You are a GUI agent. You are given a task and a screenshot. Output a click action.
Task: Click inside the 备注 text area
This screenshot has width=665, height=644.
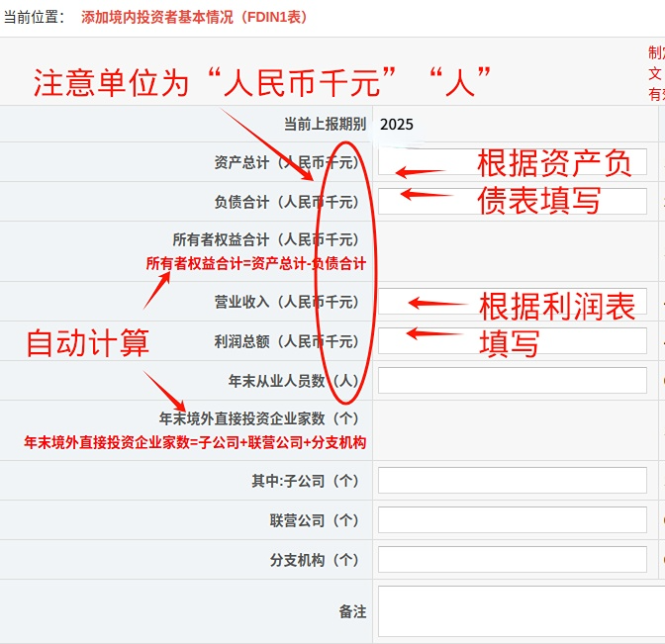[512, 611]
